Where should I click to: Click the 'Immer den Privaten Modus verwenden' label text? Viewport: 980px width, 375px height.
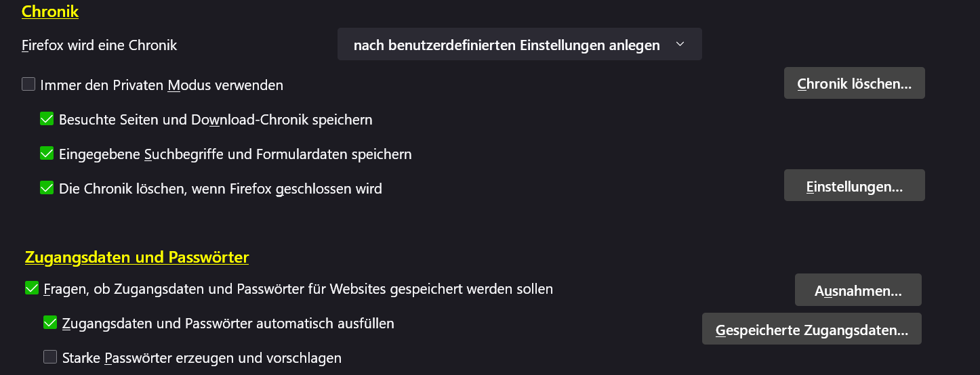tap(161, 85)
